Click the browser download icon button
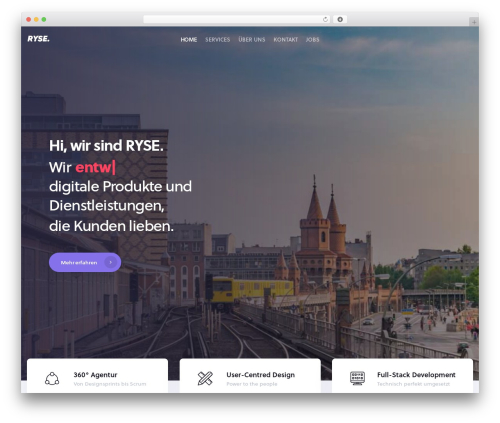Image resolution: width=500 pixels, height=423 pixels. [x=340, y=19]
